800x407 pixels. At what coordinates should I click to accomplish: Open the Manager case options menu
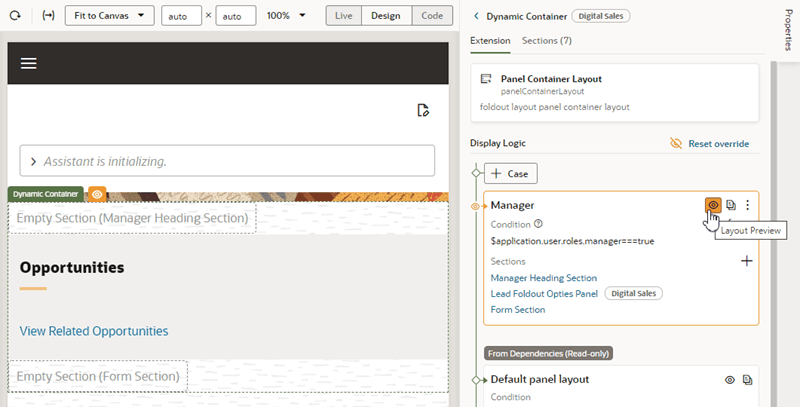pyautogui.click(x=747, y=205)
